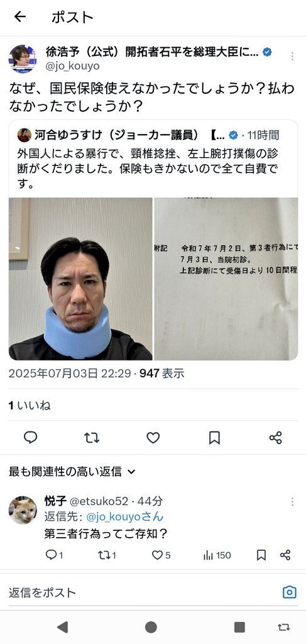
Task: Expand the most relevant replies sort dropdown
Action: point(72,472)
